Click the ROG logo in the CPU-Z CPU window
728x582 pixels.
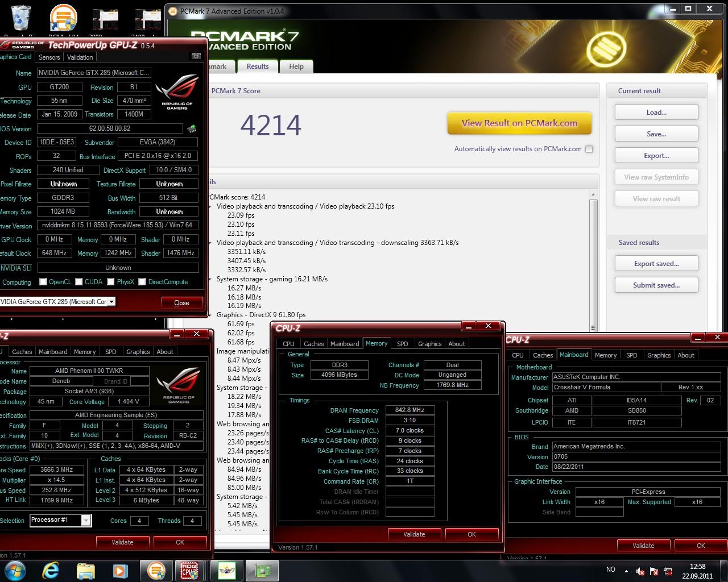pos(179,385)
